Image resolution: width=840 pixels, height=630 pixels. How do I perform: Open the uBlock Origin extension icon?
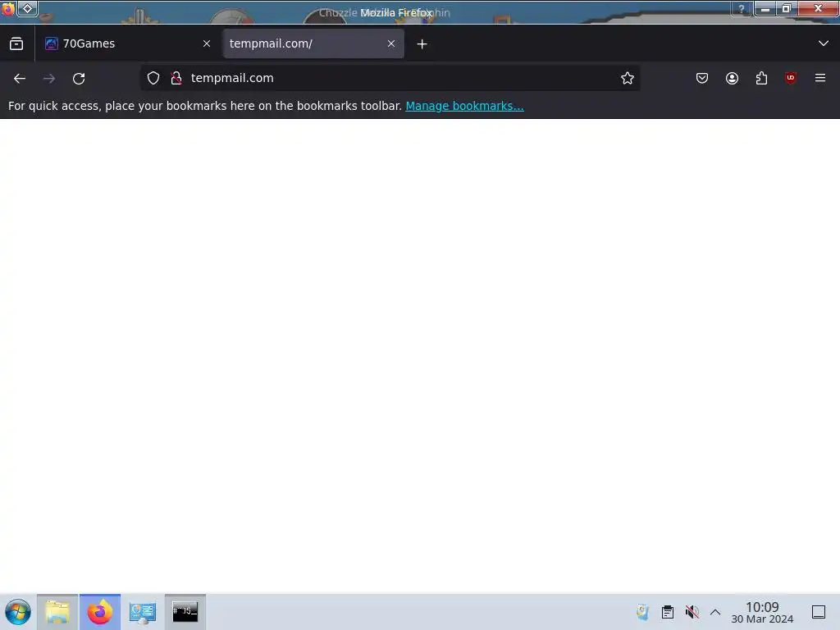(791, 78)
